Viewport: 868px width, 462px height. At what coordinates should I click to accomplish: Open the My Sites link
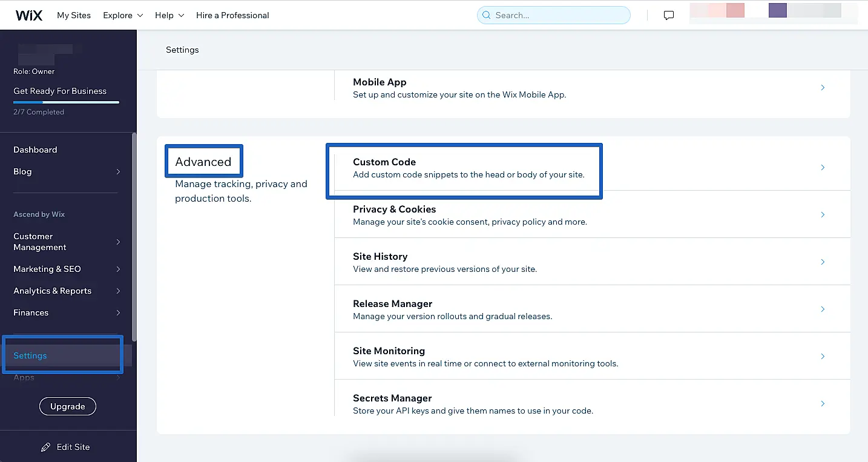(x=74, y=15)
